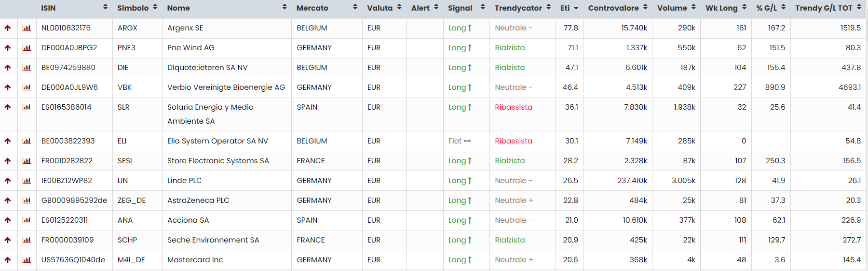
Task: Open the chart icon for Acciona SA
Action: [27, 220]
